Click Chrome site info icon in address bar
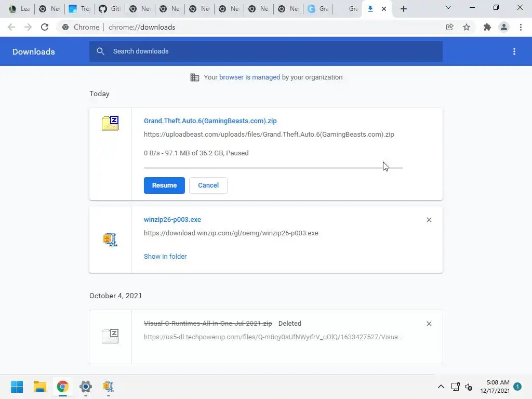This screenshot has height=399, width=532. tap(65, 27)
